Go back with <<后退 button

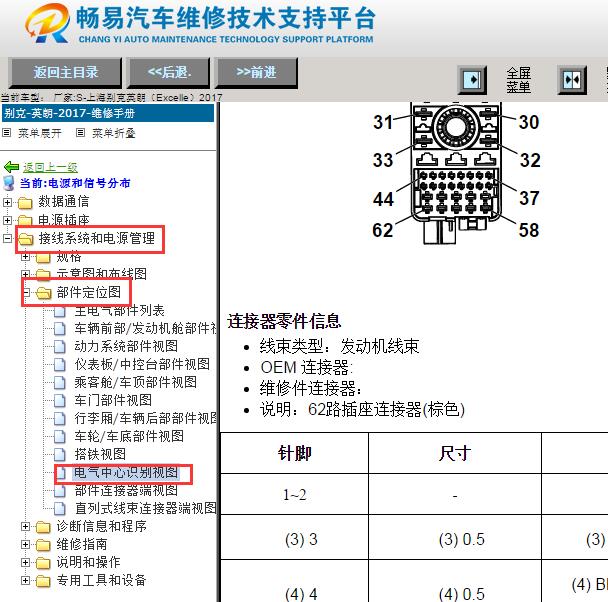(169, 72)
